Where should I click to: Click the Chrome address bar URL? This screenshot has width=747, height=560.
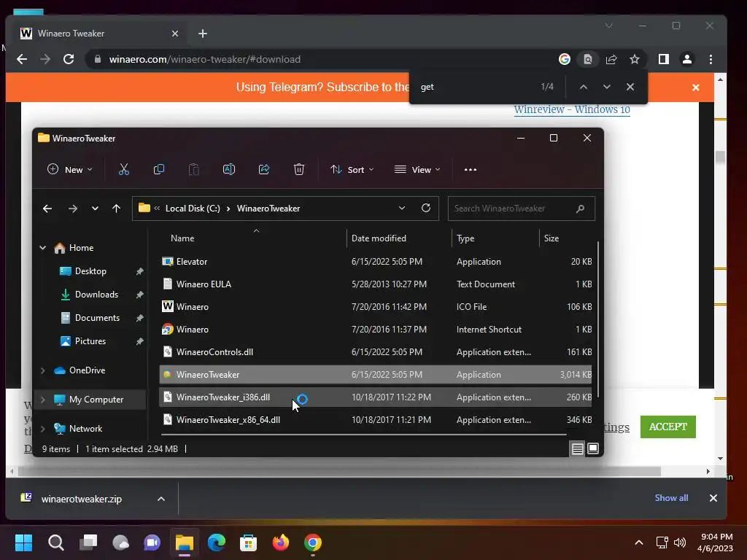[205, 59]
